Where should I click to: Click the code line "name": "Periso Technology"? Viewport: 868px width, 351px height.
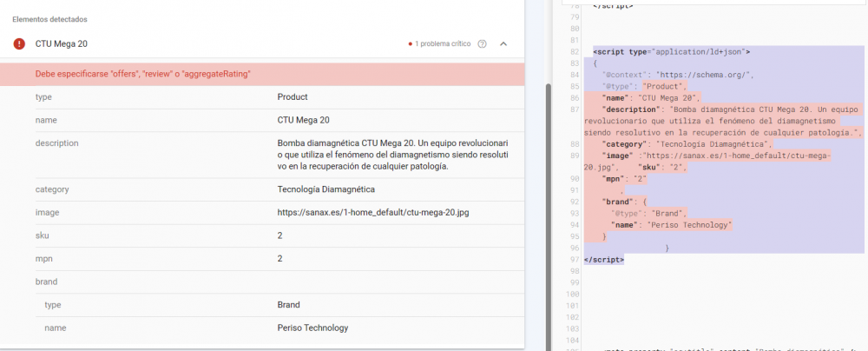(x=672, y=224)
